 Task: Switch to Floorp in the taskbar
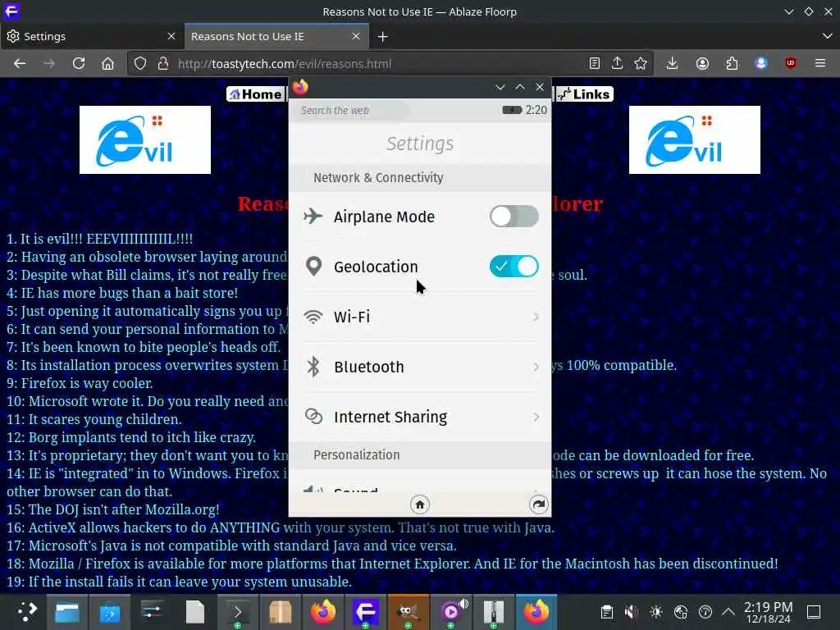366,611
